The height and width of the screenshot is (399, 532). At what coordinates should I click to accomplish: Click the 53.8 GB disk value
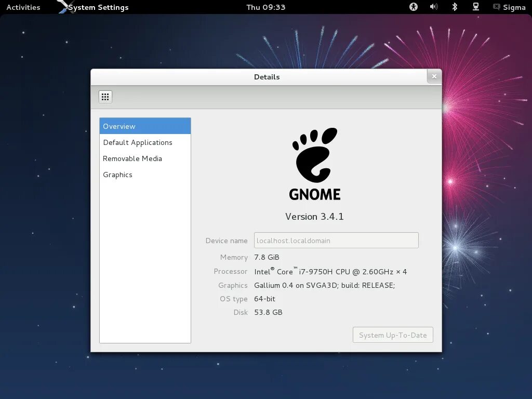[x=268, y=312]
